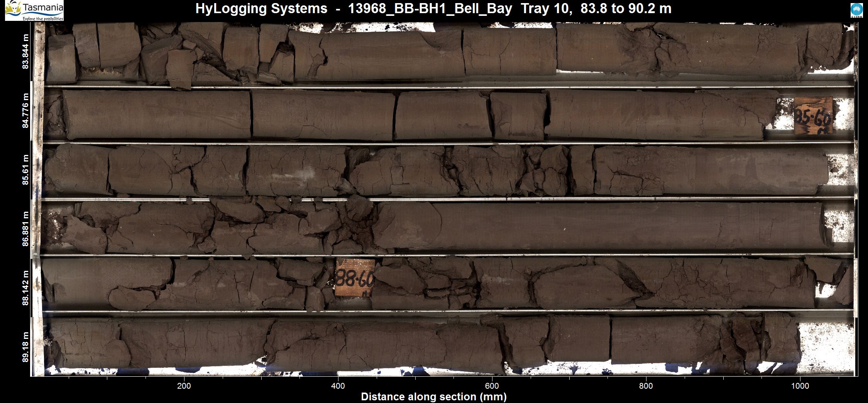Click the 86.881 m depth label

(x=26, y=228)
